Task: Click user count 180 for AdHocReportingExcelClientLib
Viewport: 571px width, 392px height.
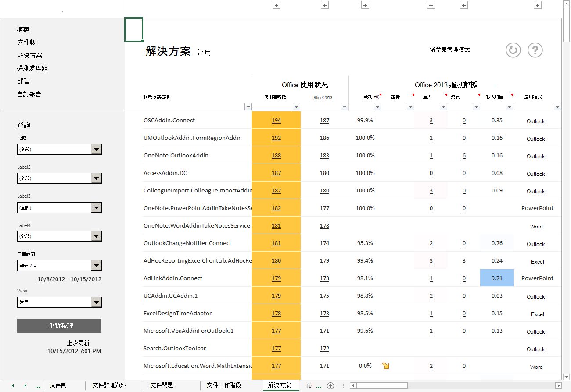Action: [276, 261]
